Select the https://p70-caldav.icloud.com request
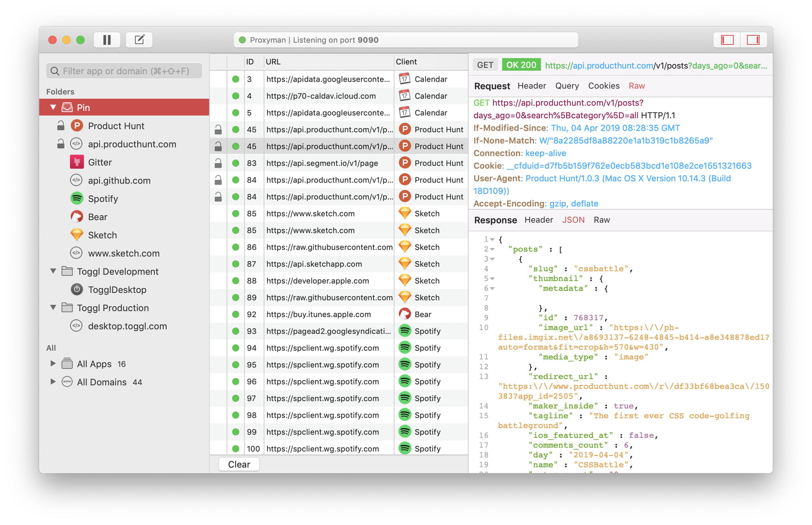The image size is (812, 525). [339, 96]
